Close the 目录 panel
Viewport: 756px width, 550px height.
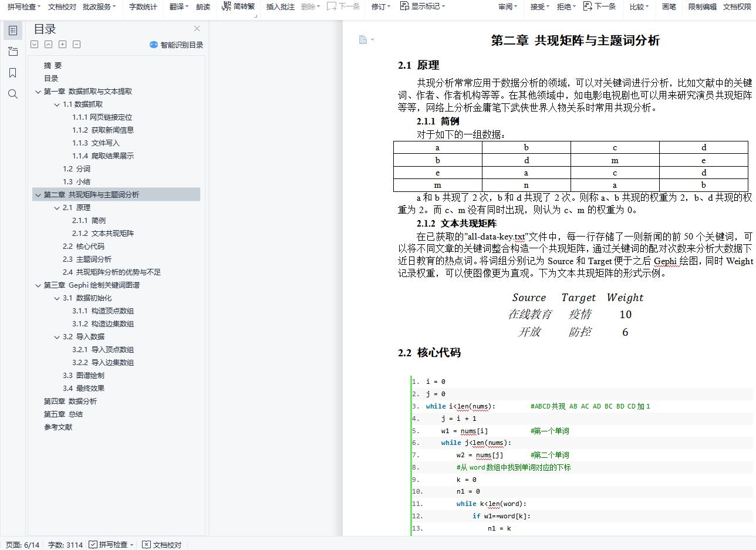pyautogui.click(x=197, y=29)
